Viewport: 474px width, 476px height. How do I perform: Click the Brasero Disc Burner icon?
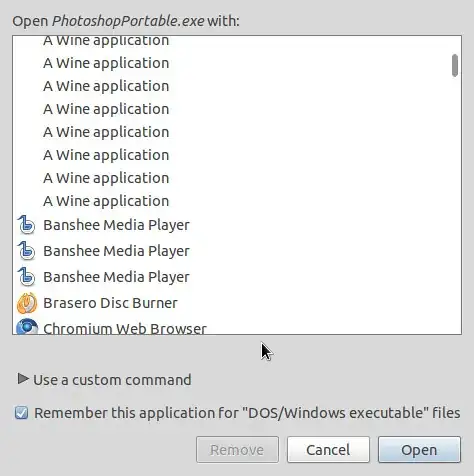pos(27,303)
